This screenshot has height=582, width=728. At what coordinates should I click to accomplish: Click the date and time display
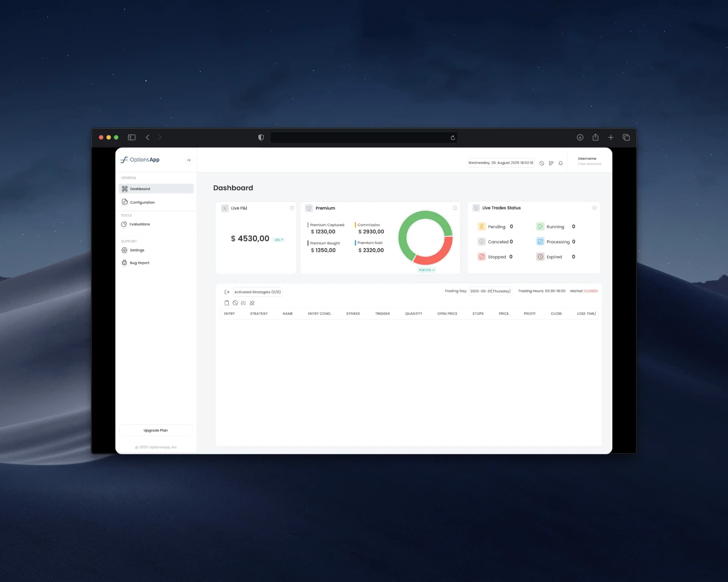tap(500, 163)
